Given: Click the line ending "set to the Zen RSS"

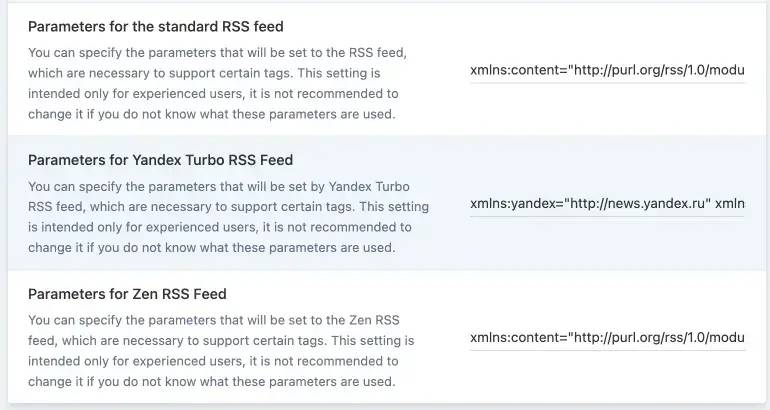Looking at the screenshot, I should (x=213, y=321).
